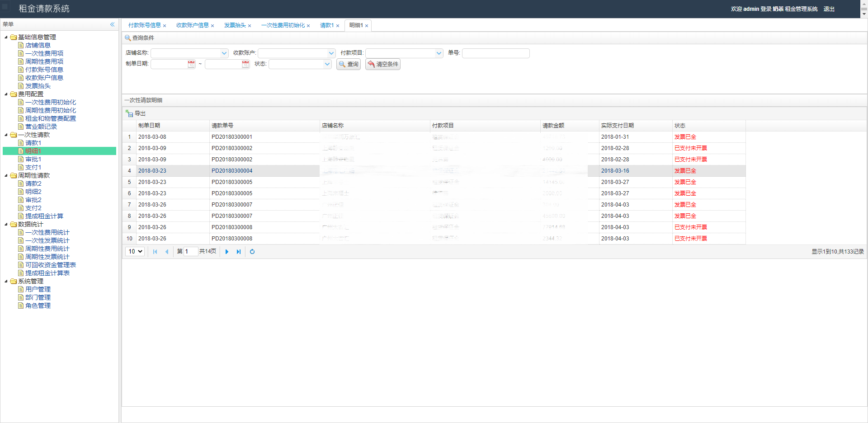Open the start date calendar picker
Image resolution: width=868 pixels, height=423 pixels.
191,64
